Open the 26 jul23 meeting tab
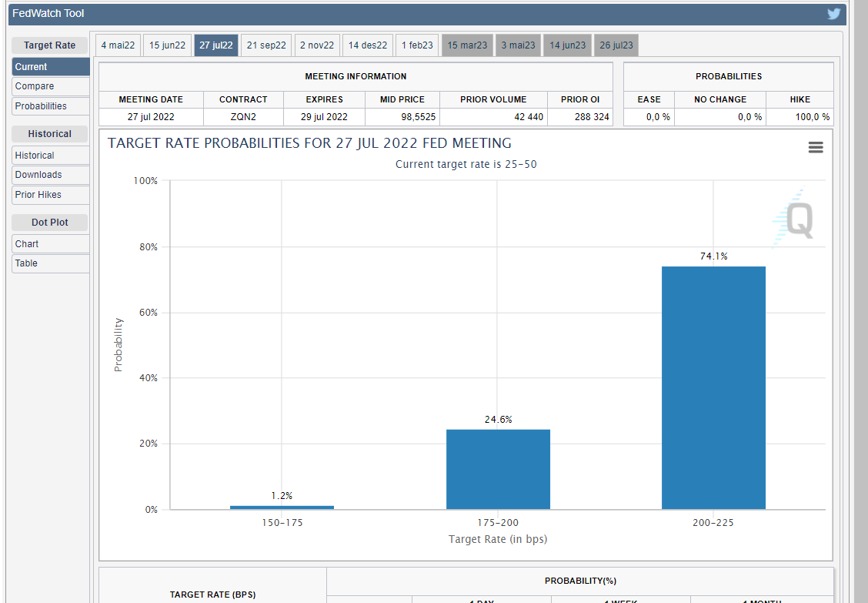Viewport: 868px width, 603px height. pyautogui.click(x=616, y=45)
